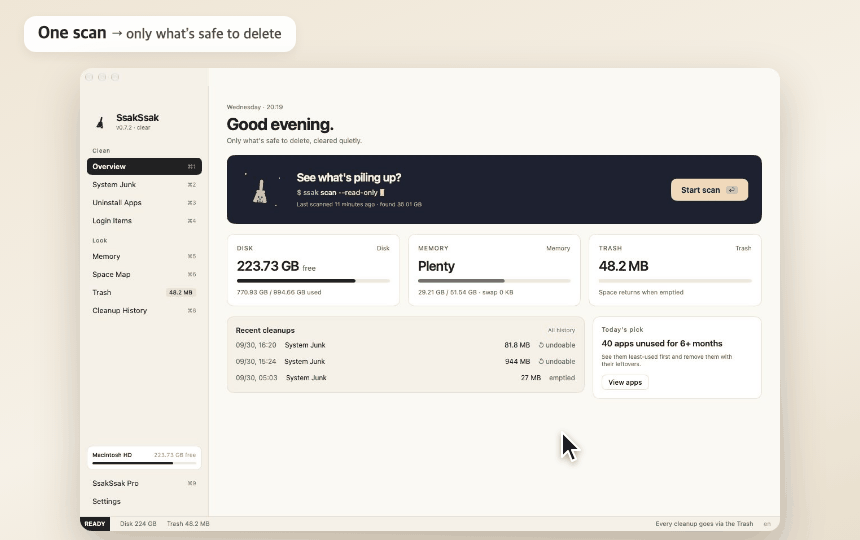Click the broom icon in scan banner
Viewport: 860px width, 540px height.
click(x=260, y=192)
